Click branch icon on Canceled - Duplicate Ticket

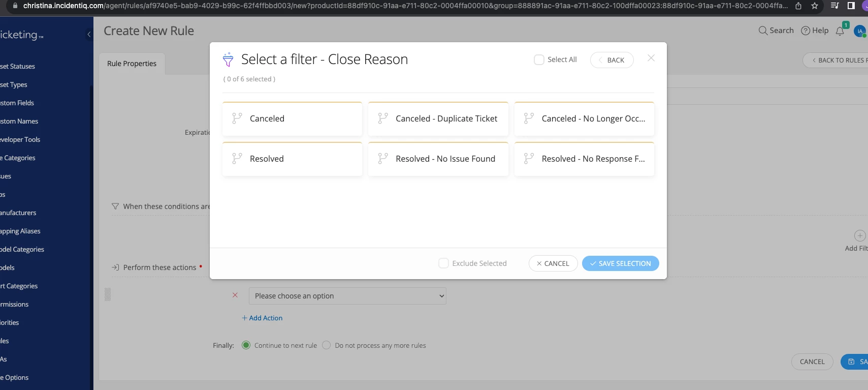pos(383,118)
